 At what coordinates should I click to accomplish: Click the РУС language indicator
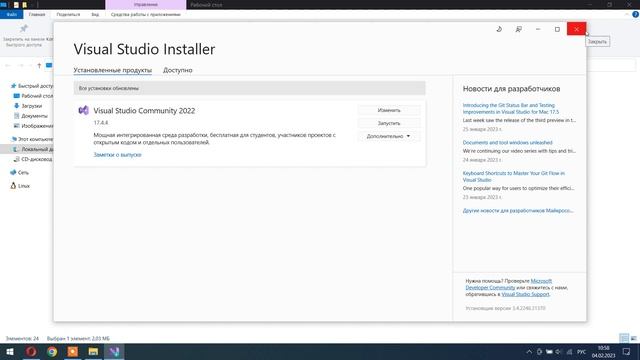tap(582, 351)
